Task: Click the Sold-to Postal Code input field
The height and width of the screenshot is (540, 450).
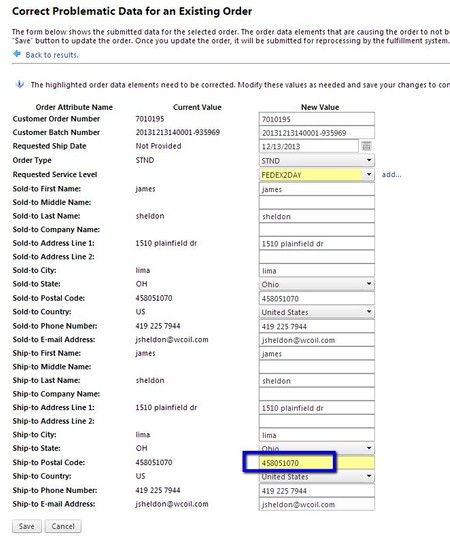Action: (316, 298)
